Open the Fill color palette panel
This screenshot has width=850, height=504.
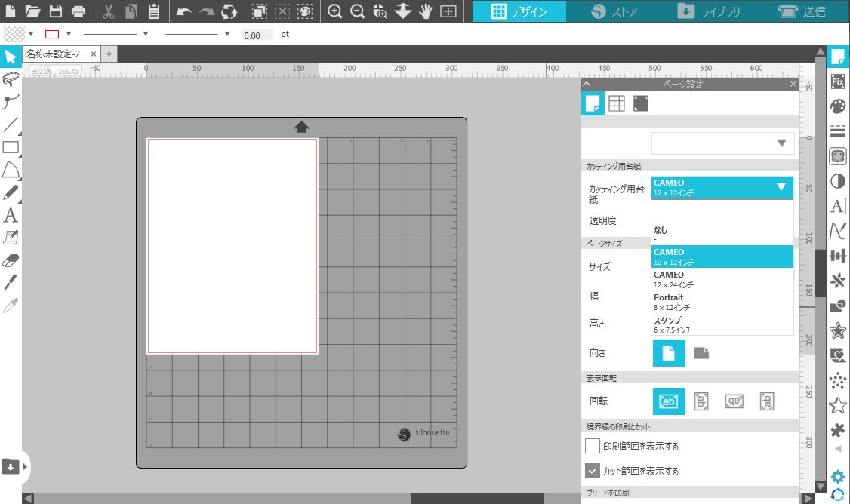[x=837, y=106]
